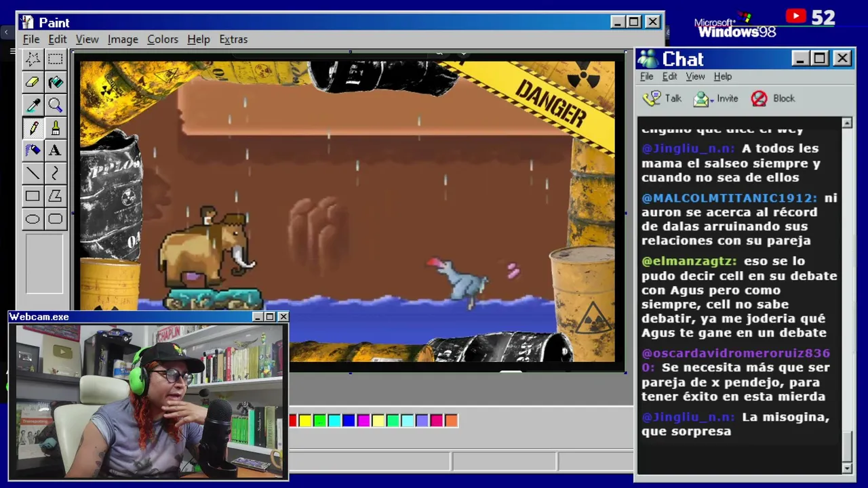Screen dimensions: 868x488
Task: Open the File menu in Chat window
Action: [x=647, y=77]
